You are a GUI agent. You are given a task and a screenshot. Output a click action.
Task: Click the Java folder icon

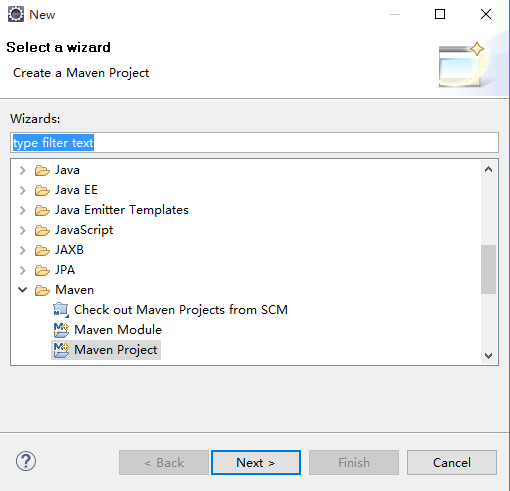(x=42, y=170)
